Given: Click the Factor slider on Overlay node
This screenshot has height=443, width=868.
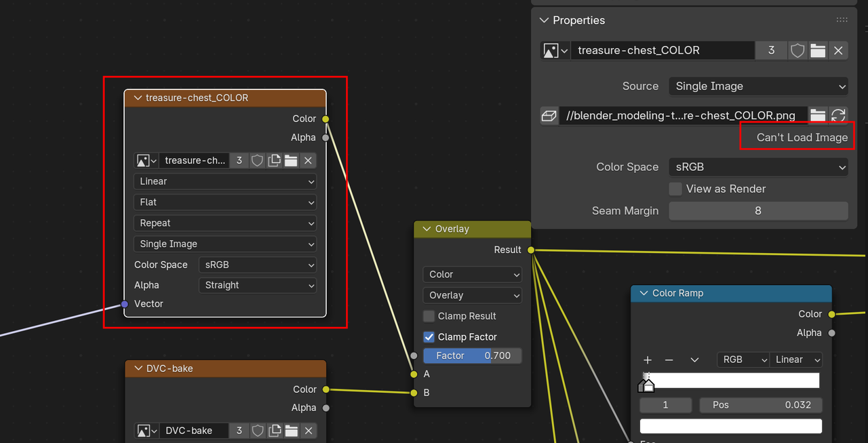Looking at the screenshot, I should [x=472, y=355].
